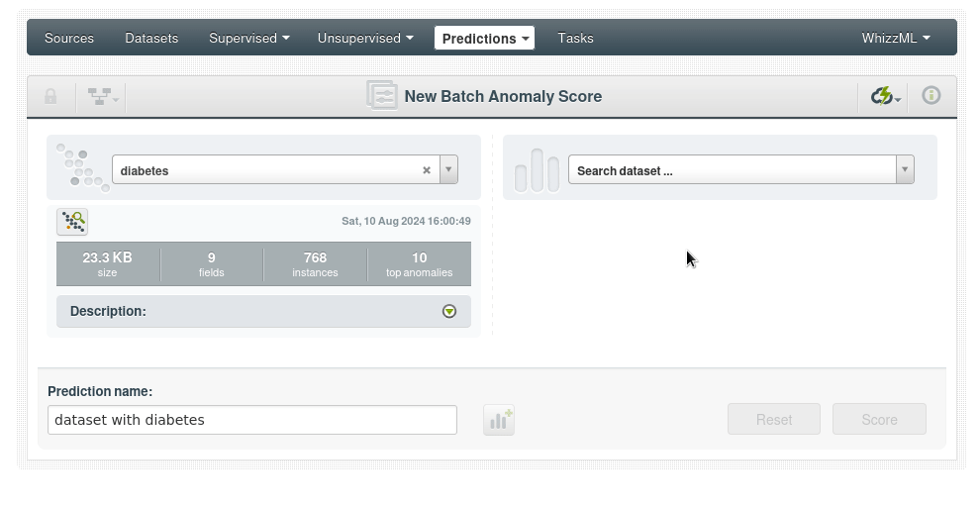Click the anomaly detector icon beside diabetes

(x=81, y=167)
